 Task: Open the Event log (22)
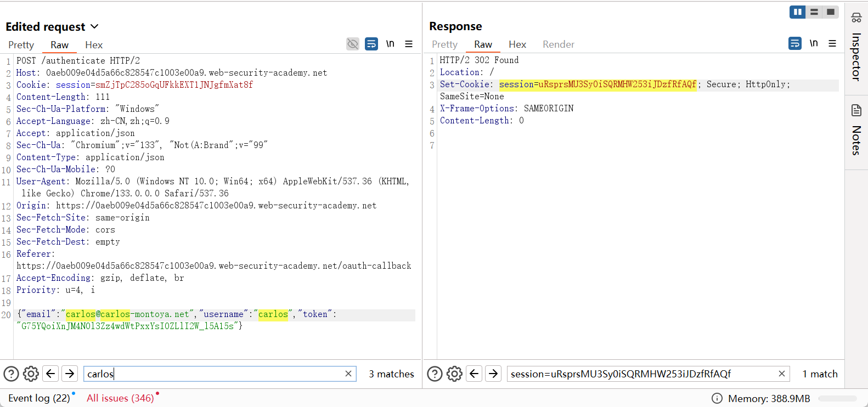pyautogui.click(x=39, y=398)
